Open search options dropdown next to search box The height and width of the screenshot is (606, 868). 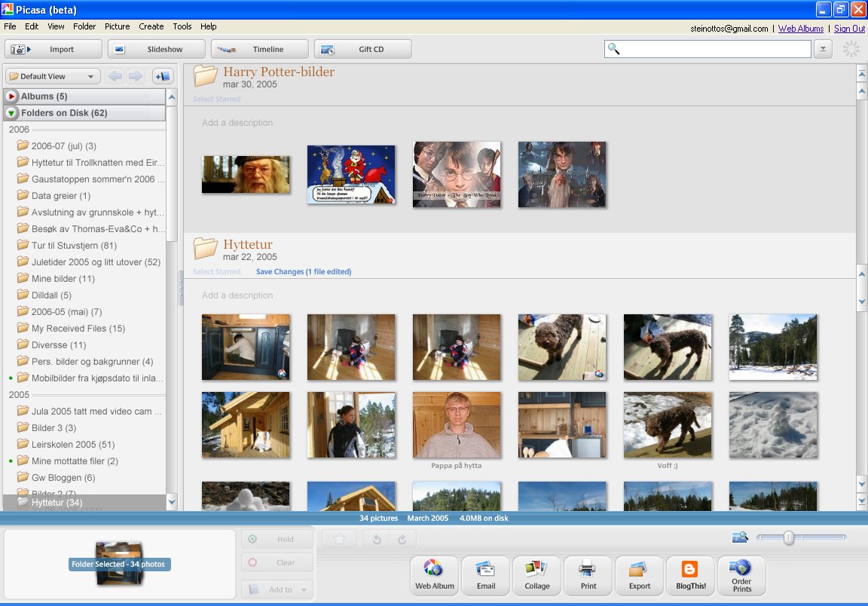(823, 49)
